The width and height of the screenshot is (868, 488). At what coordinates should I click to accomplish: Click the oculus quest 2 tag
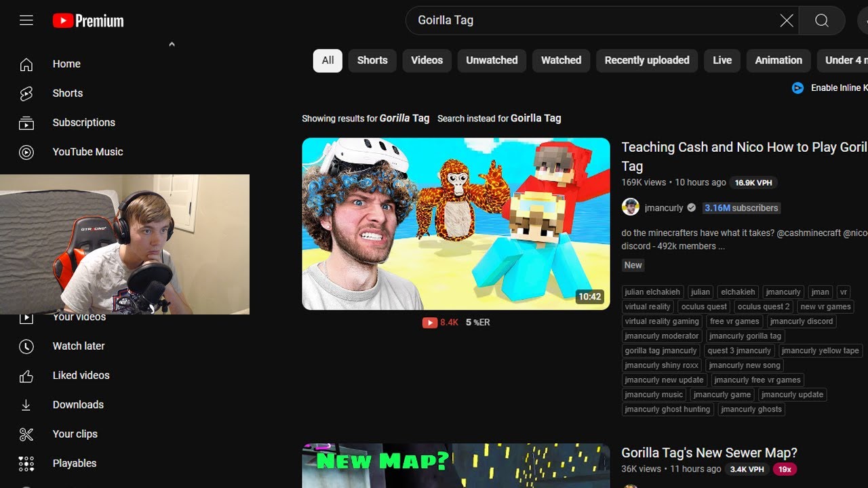point(764,306)
